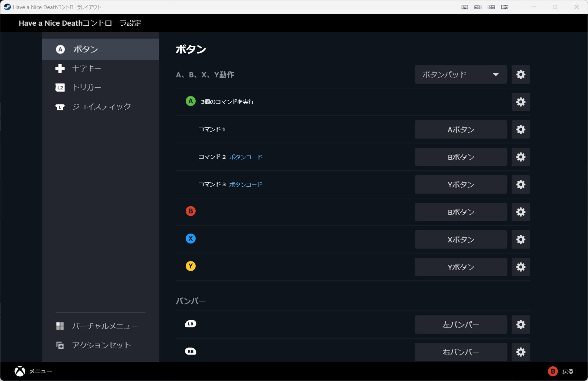Open settings gear for A, B, X, Y動作
The image size is (588, 381).
(520, 74)
